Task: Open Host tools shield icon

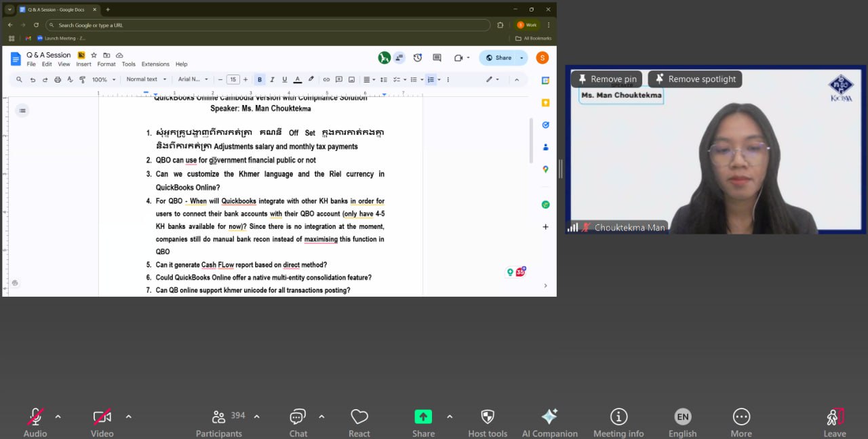Action: [x=487, y=421]
